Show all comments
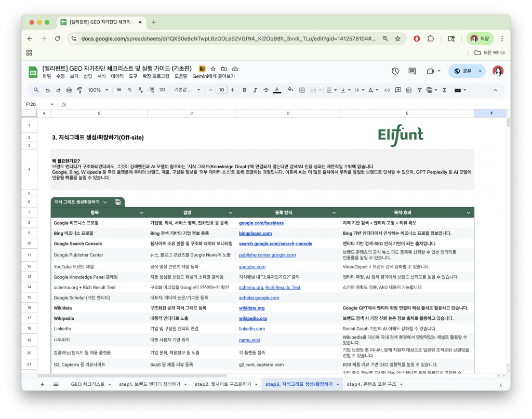532x419 pixels. (x=412, y=71)
